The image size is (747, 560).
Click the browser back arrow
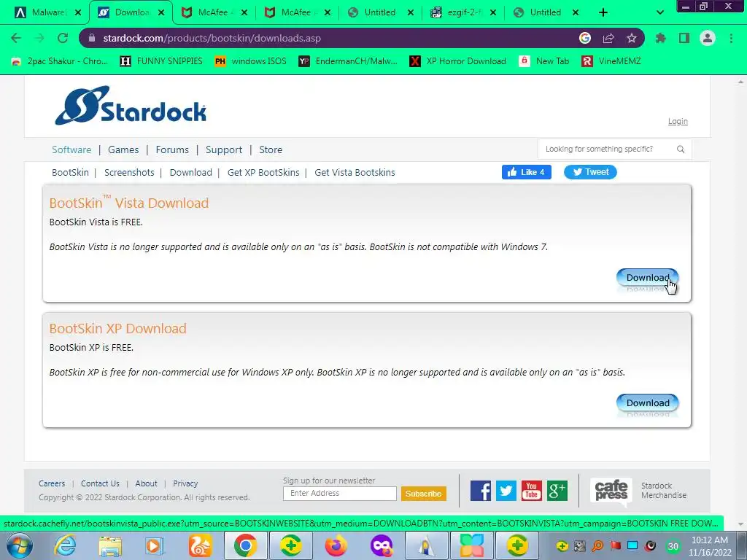coord(16,38)
